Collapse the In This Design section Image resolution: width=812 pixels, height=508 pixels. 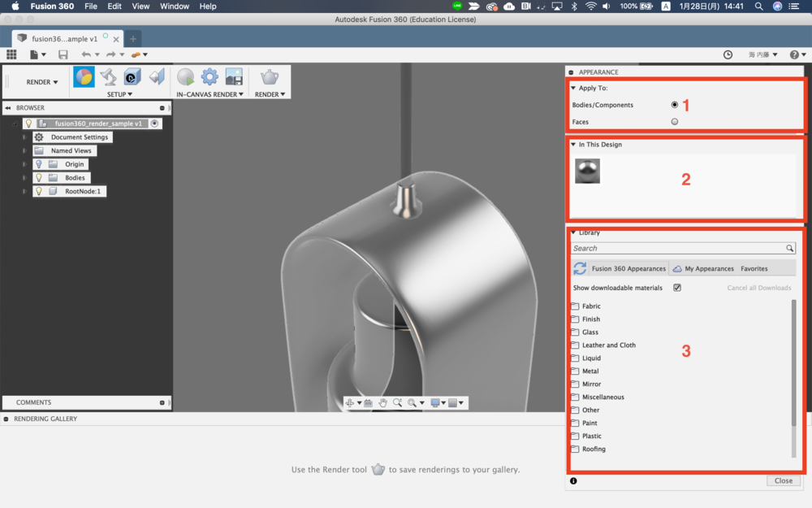pos(573,145)
